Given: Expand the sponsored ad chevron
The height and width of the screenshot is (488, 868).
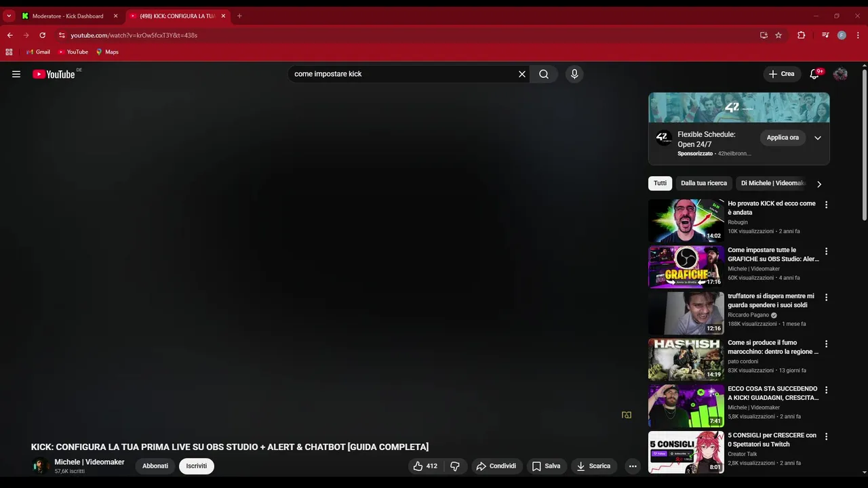Looking at the screenshot, I should coord(818,138).
